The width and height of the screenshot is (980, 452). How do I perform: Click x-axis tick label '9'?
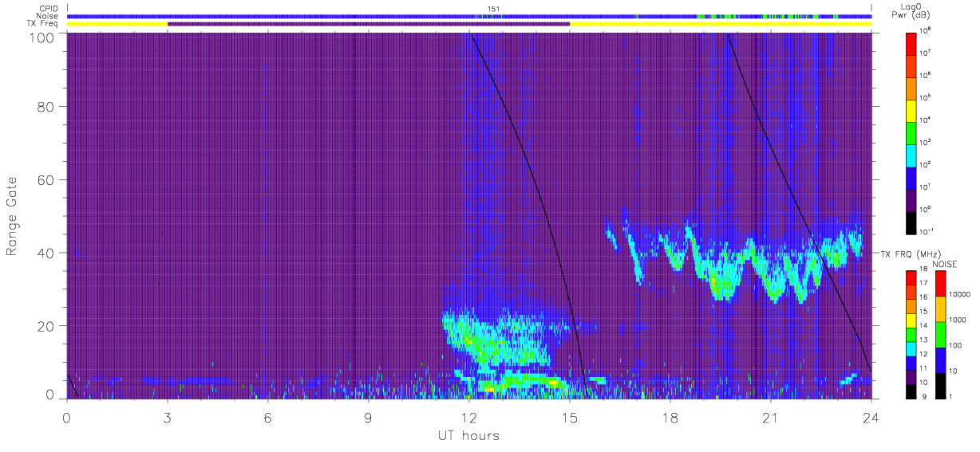pyautogui.click(x=369, y=417)
